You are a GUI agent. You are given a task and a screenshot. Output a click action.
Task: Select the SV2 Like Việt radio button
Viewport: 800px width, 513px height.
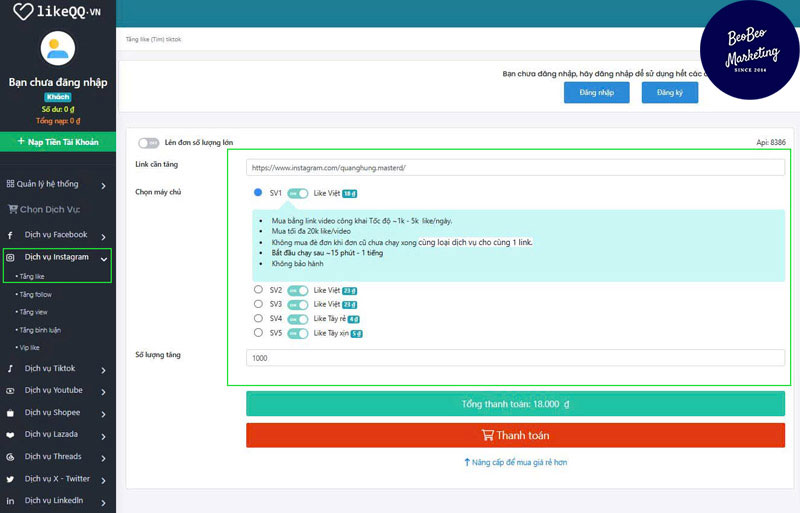(258, 290)
